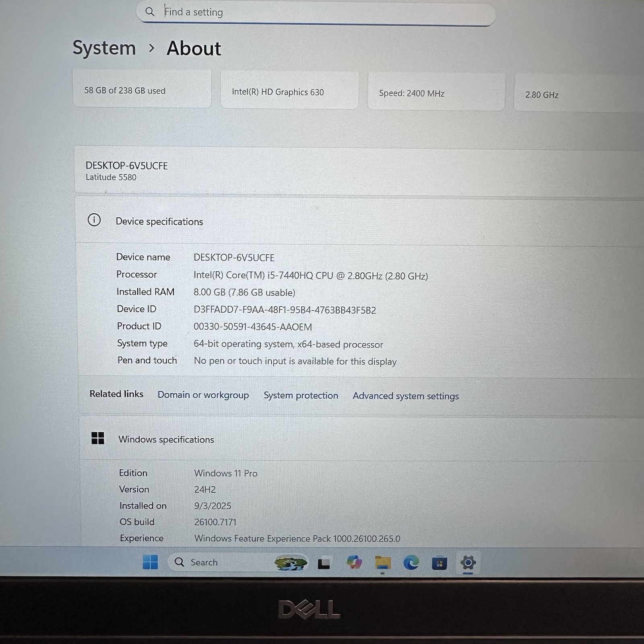This screenshot has height=644, width=644.
Task: Open Advanced system settings link
Action: coord(406,396)
